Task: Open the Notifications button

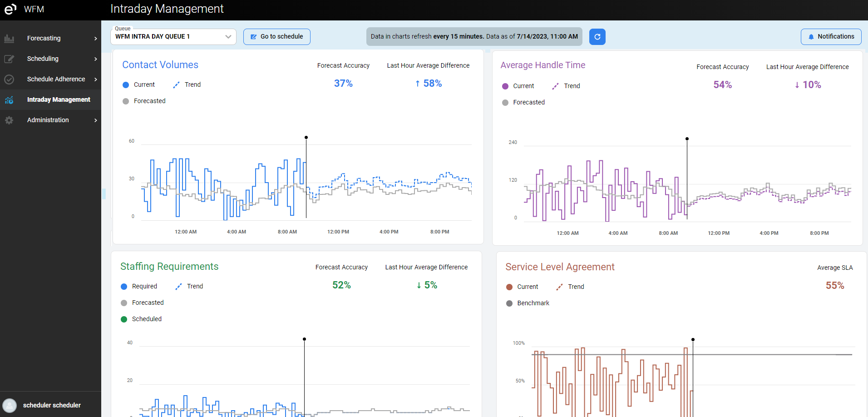Action: pyautogui.click(x=831, y=37)
